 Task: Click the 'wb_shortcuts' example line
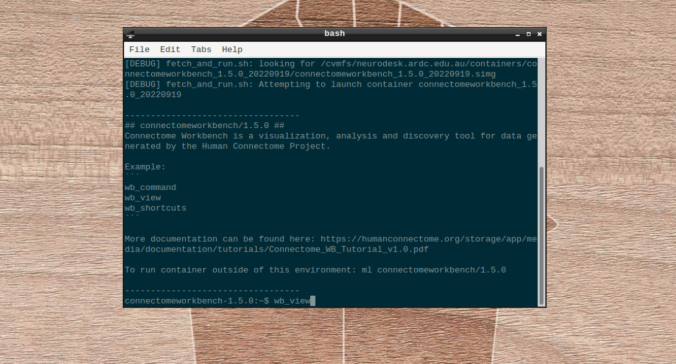156,208
